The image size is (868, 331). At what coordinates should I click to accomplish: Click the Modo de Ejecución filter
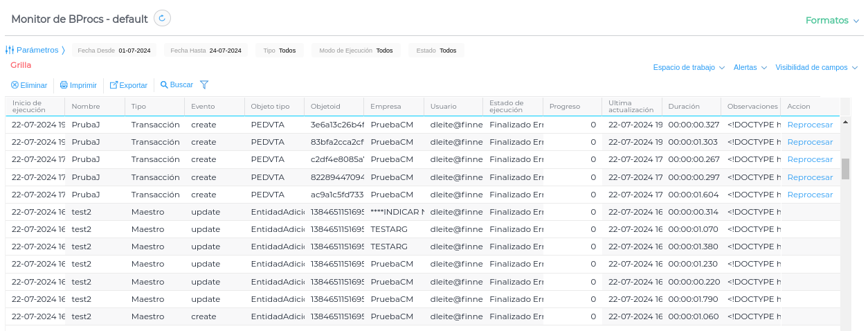pos(356,51)
